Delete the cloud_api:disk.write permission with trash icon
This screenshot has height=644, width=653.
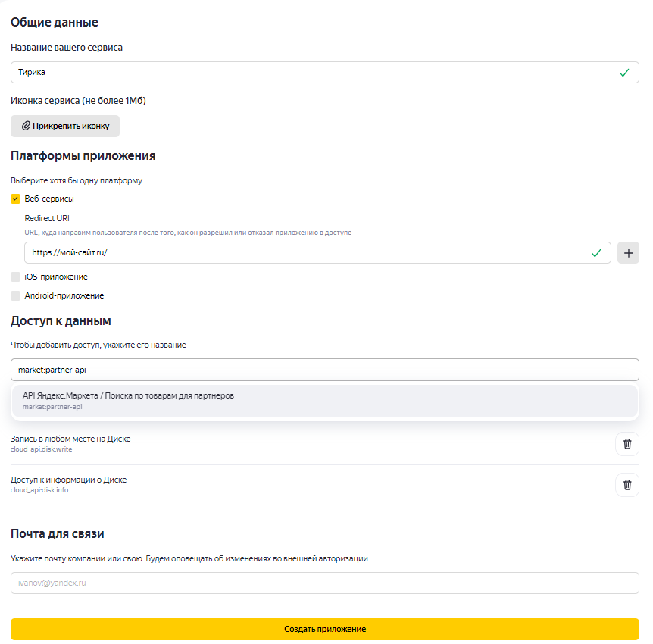pos(627,444)
